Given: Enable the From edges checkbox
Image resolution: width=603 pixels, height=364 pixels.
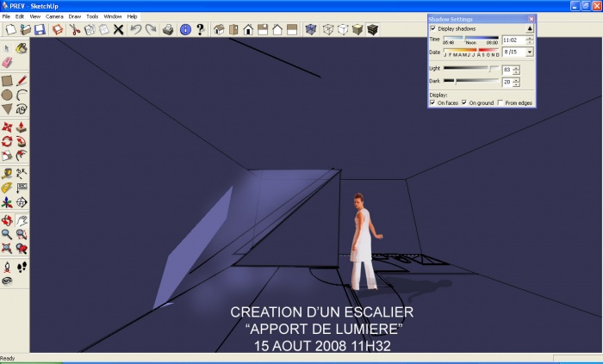Looking at the screenshot, I should pos(500,102).
